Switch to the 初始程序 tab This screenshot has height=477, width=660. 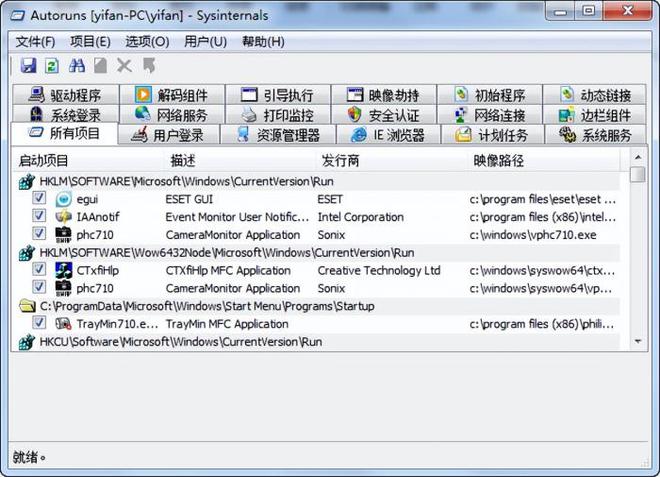coord(490,95)
